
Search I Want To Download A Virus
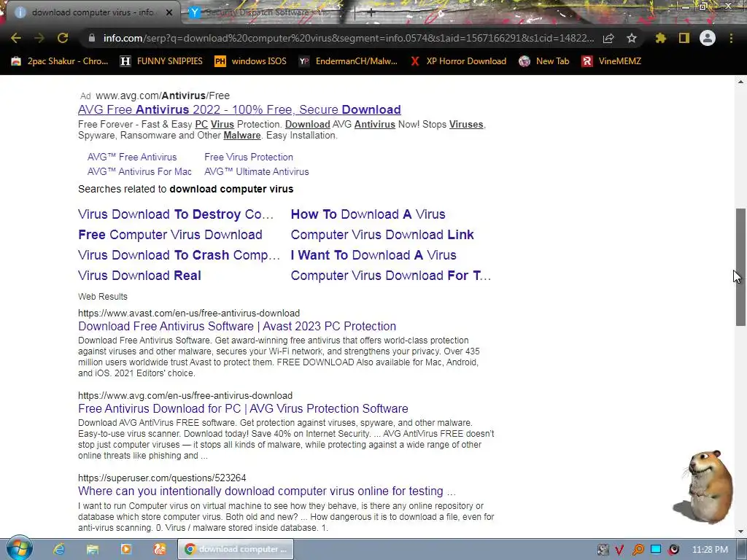click(x=373, y=255)
